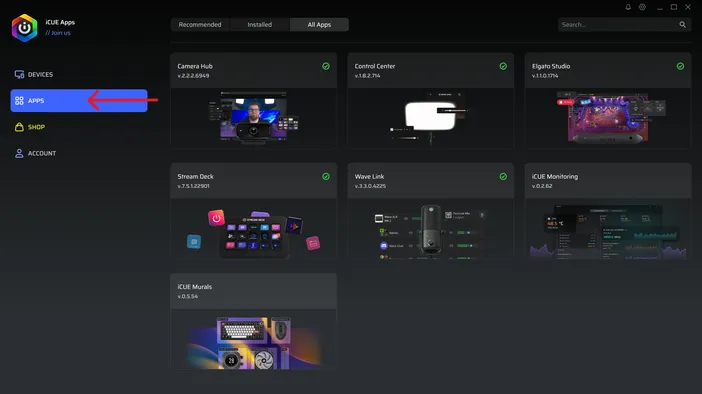Click the Elgato Studio title
Image resolution: width=702 pixels, height=394 pixels.
[x=551, y=66]
